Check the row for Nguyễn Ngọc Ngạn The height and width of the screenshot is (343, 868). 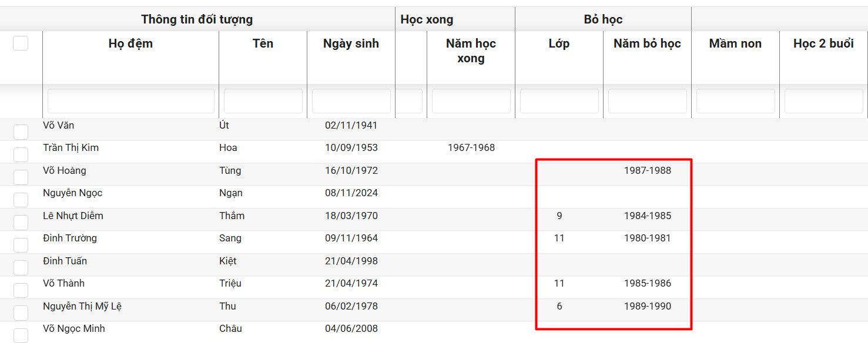tap(21, 200)
